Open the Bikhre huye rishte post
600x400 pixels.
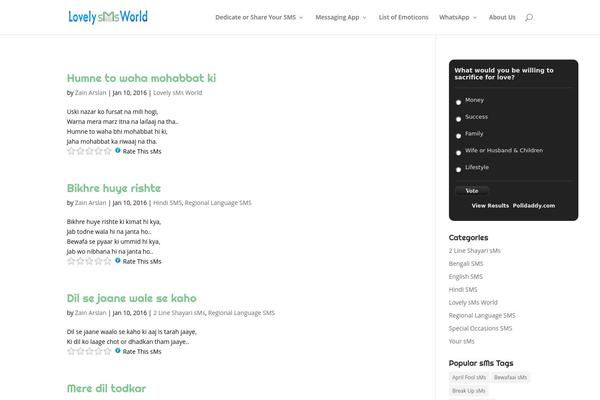(114, 188)
